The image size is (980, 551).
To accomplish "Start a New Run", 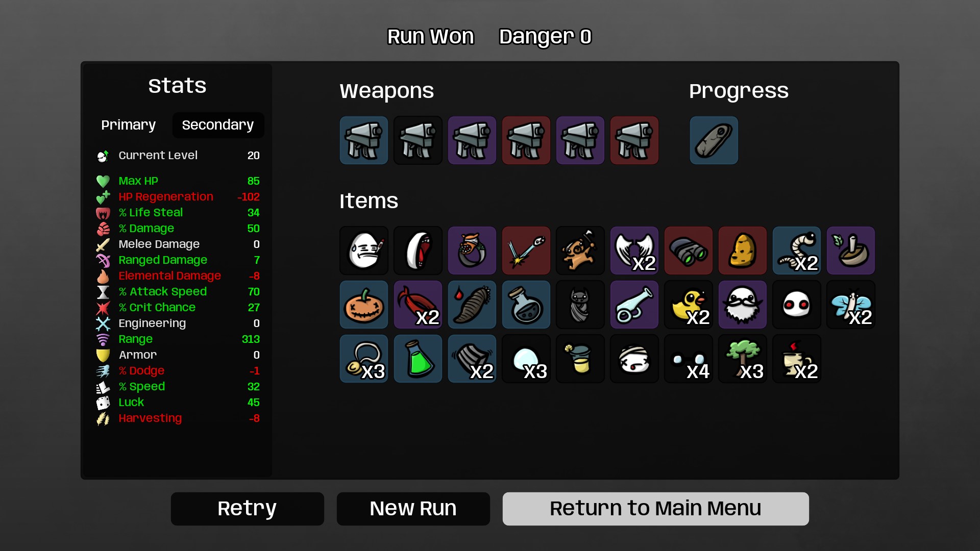I will [413, 509].
